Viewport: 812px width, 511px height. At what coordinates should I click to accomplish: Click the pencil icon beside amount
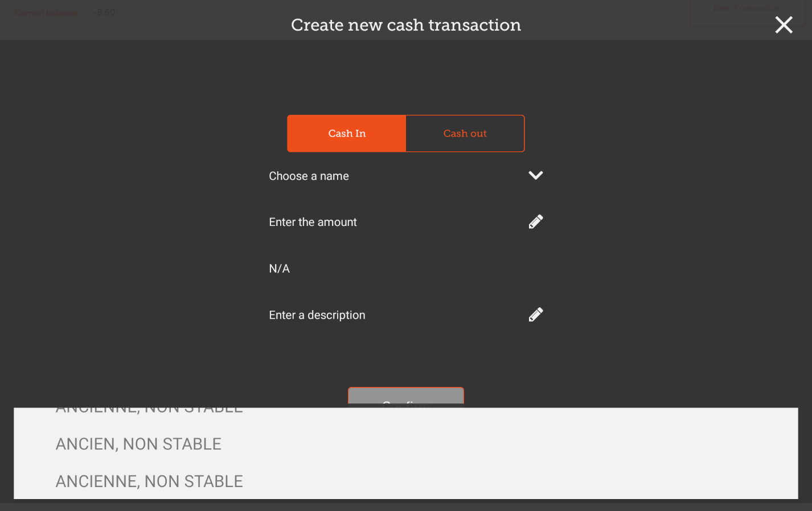pyautogui.click(x=535, y=222)
